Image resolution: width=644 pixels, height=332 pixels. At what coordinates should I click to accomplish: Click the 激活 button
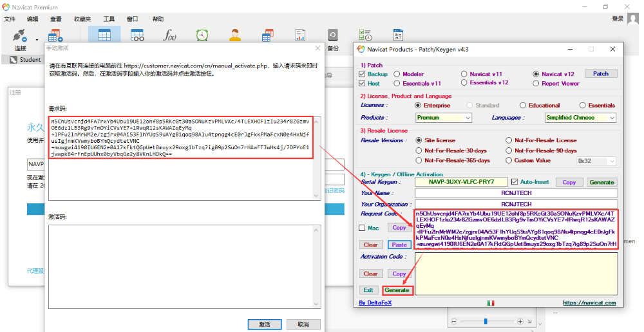(x=265, y=324)
